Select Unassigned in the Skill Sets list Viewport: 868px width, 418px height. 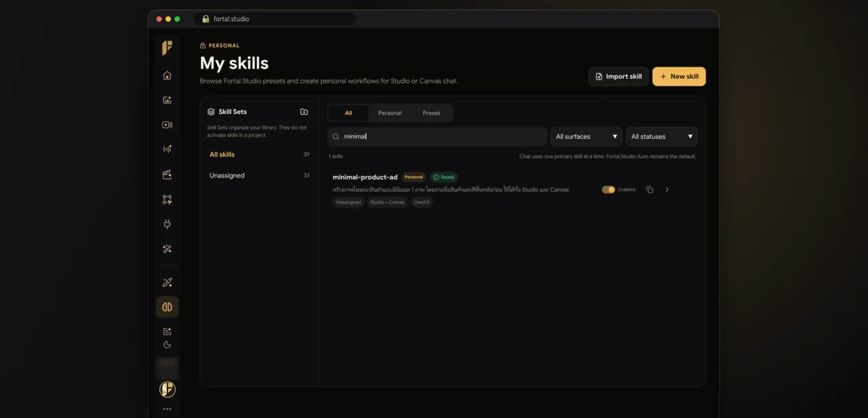[259, 176]
